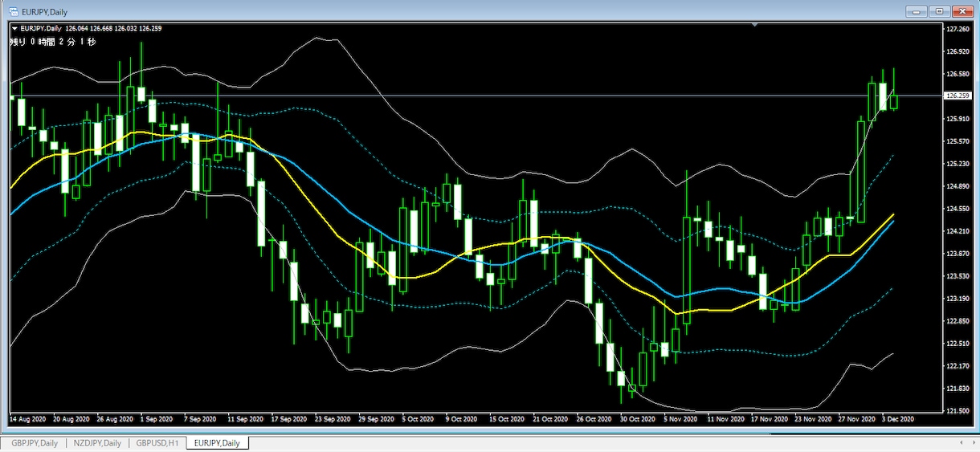This screenshot has width=980, height=452.
Task: Click the 122.510 price scale label
Action: 958,344
